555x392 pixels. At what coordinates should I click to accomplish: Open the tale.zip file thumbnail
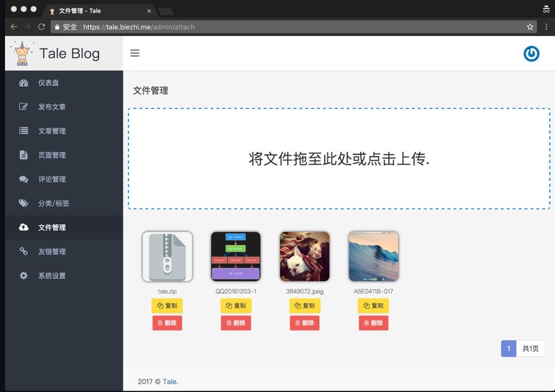coord(167,257)
